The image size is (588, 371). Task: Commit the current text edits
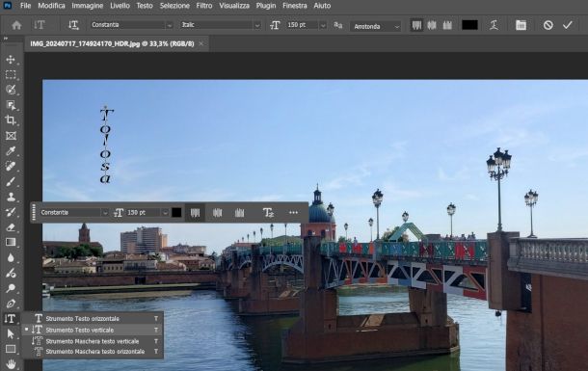click(568, 25)
